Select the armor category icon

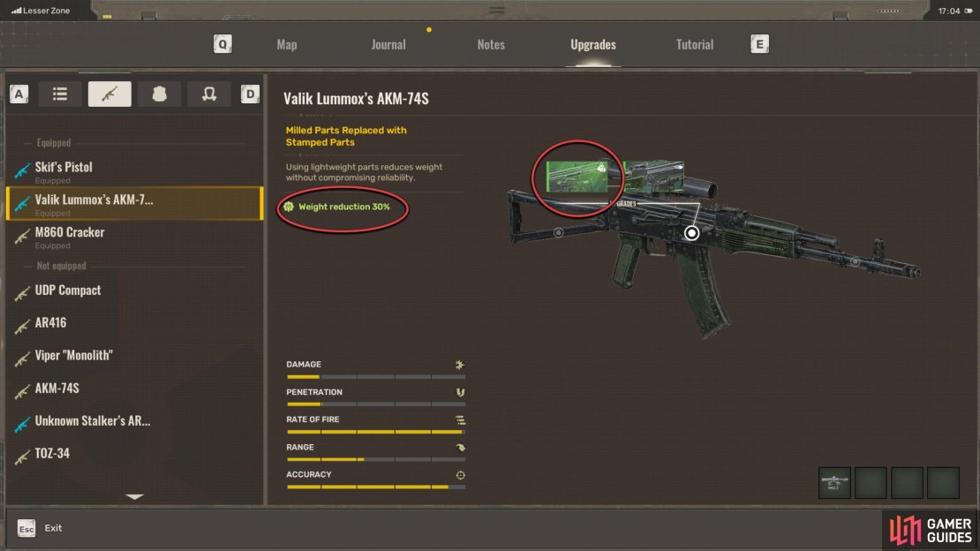pos(160,94)
